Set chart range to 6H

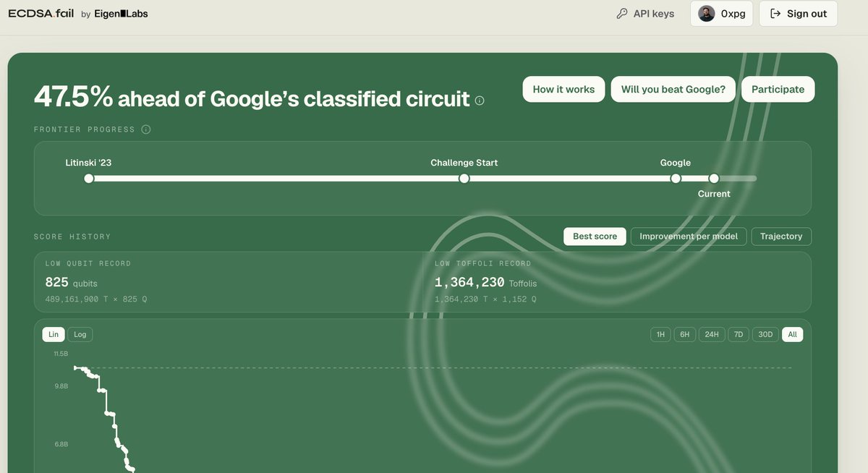coord(684,334)
